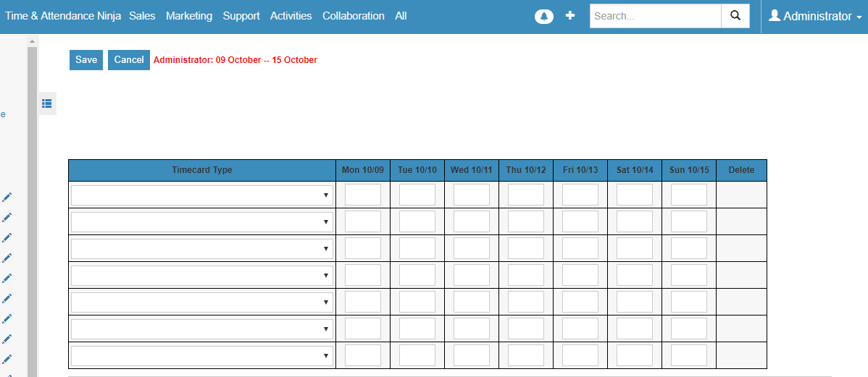Click the Sun 10/15 column header
The width and height of the screenshot is (868, 377).
(x=689, y=170)
